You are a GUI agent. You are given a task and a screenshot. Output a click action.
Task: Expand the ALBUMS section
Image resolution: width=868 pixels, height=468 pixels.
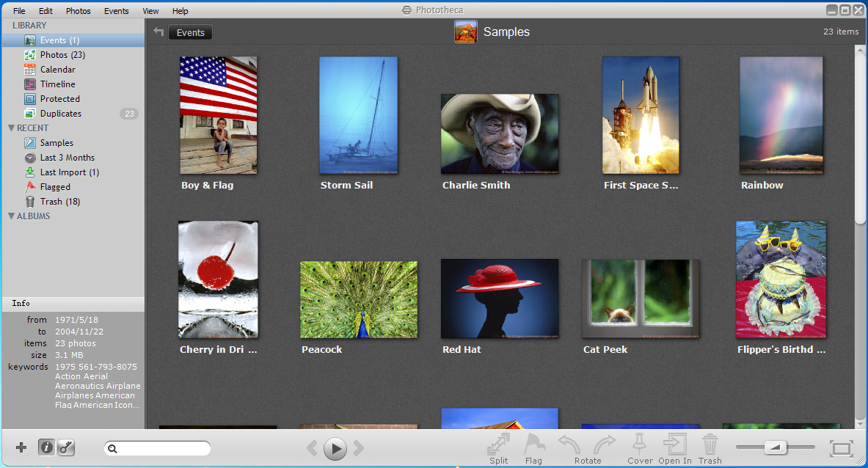click(11, 216)
